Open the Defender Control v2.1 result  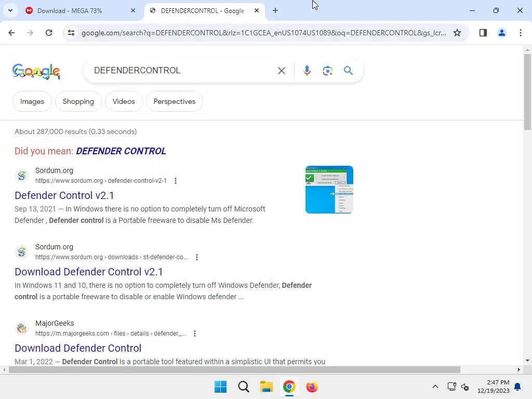[64, 195]
